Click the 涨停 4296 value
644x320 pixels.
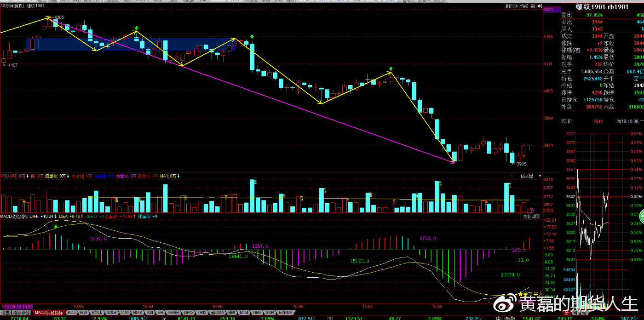coord(597,92)
